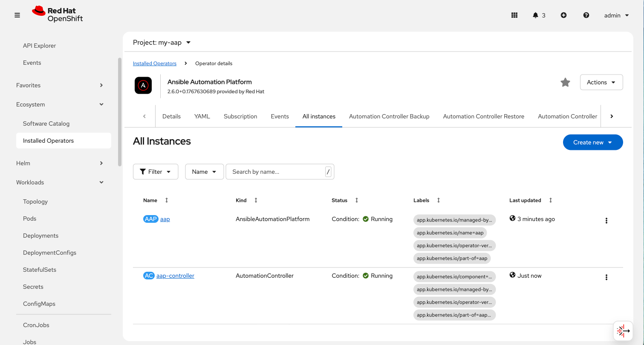Click the quick create plus icon
This screenshot has height=345, width=644.
(x=563, y=15)
